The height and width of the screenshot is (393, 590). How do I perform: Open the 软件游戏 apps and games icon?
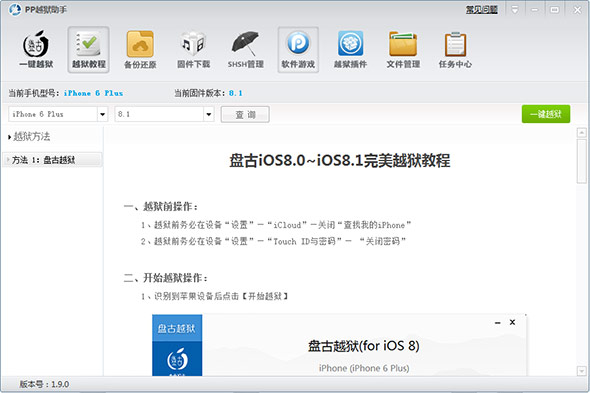[x=298, y=50]
